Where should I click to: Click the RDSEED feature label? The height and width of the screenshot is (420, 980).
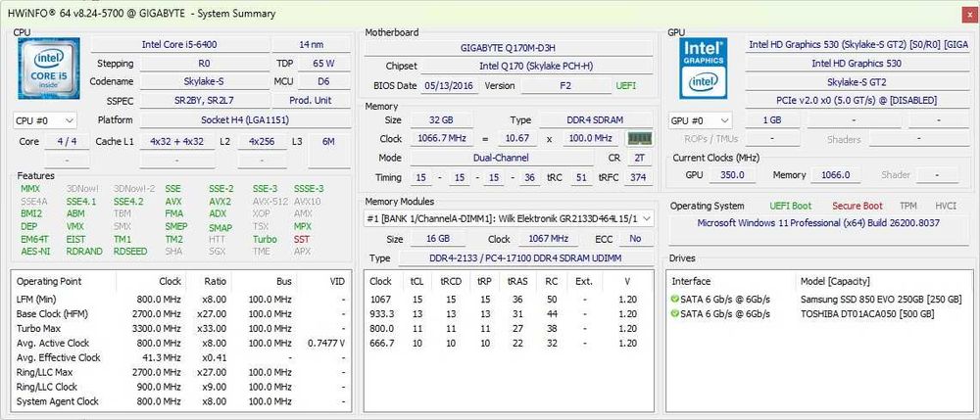130,252
